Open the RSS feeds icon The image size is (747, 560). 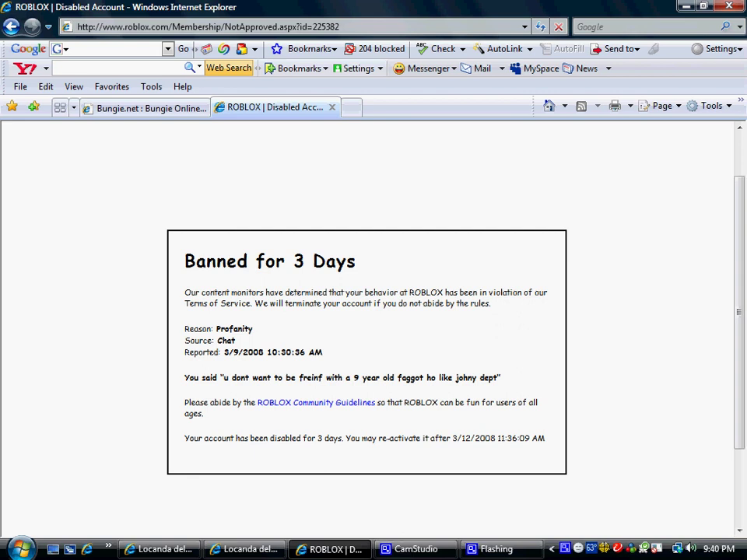pyautogui.click(x=581, y=106)
